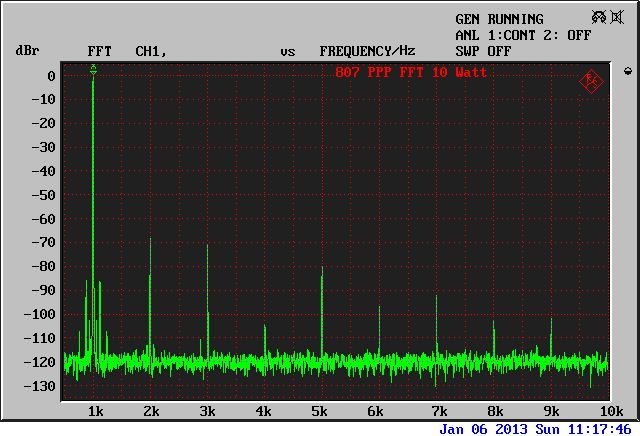Viewport: 640px width, 436px height.
Task: Select the CH1 channel label
Action: 150,50
